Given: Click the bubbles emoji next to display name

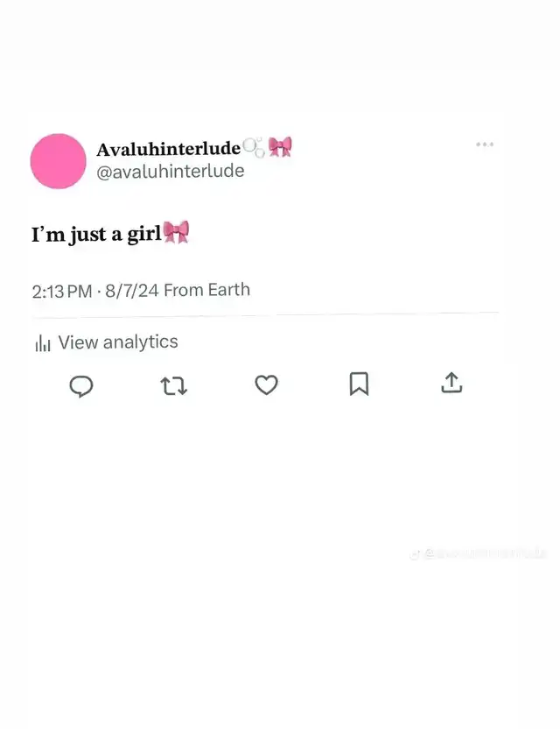Looking at the screenshot, I should (x=254, y=147).
